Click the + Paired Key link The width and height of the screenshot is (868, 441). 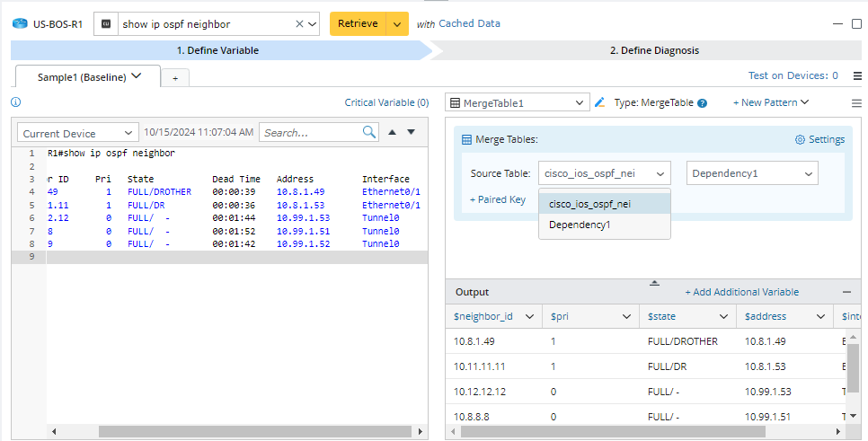point(497,199)
